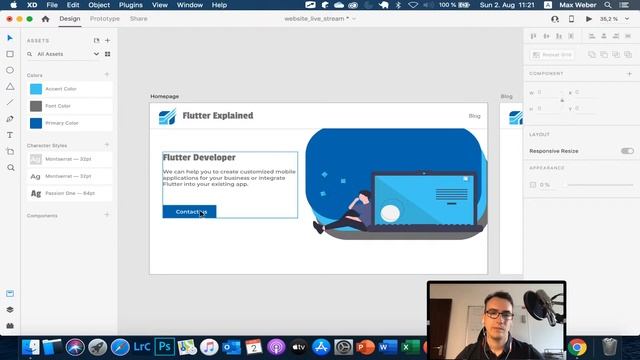Select the Ellipse tool
Viewport: 640px width, 360px height.
tap(10, 70)
